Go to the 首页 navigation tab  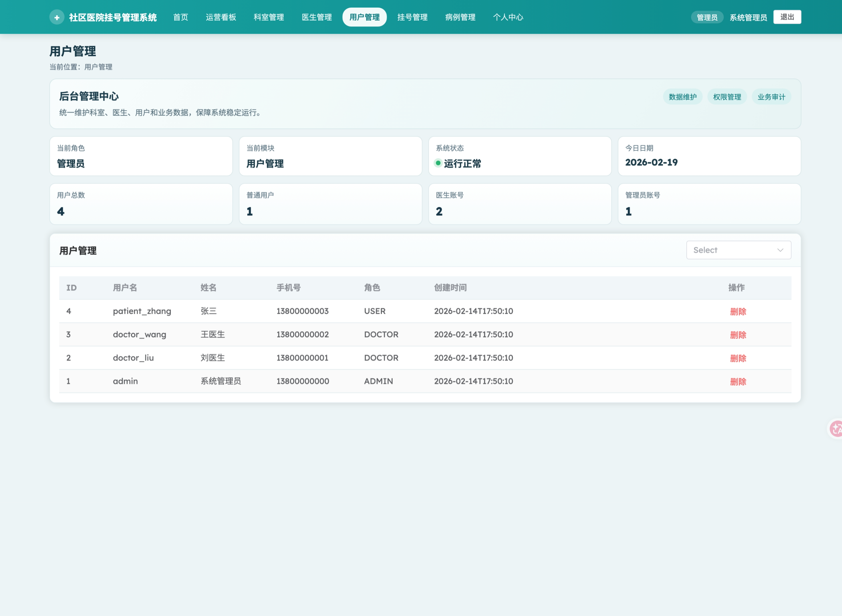(181, 17)
